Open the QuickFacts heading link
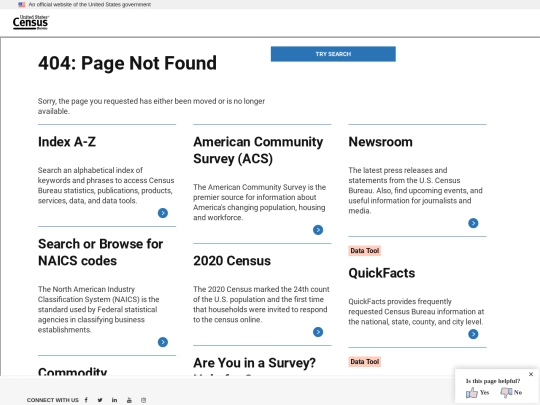 click(382, 273)
